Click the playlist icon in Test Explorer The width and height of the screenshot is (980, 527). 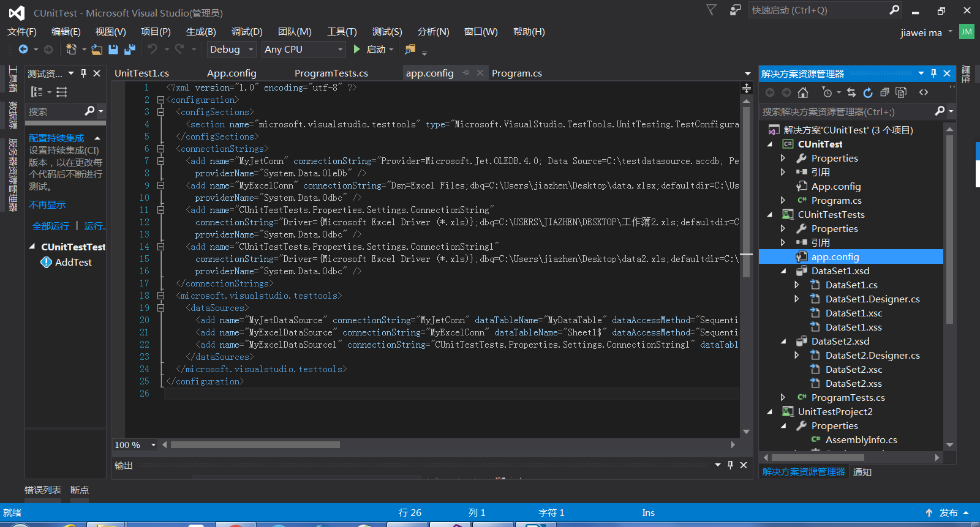(x=62, y=92)
